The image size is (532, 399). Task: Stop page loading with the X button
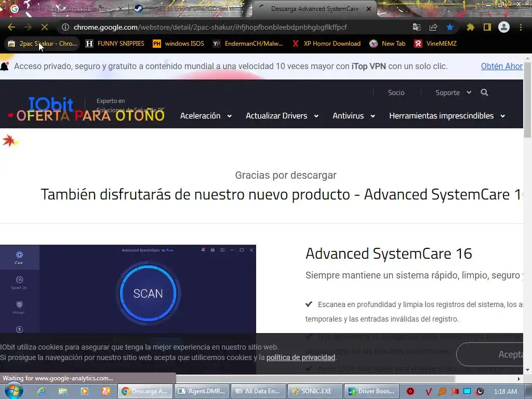point(45,27)
